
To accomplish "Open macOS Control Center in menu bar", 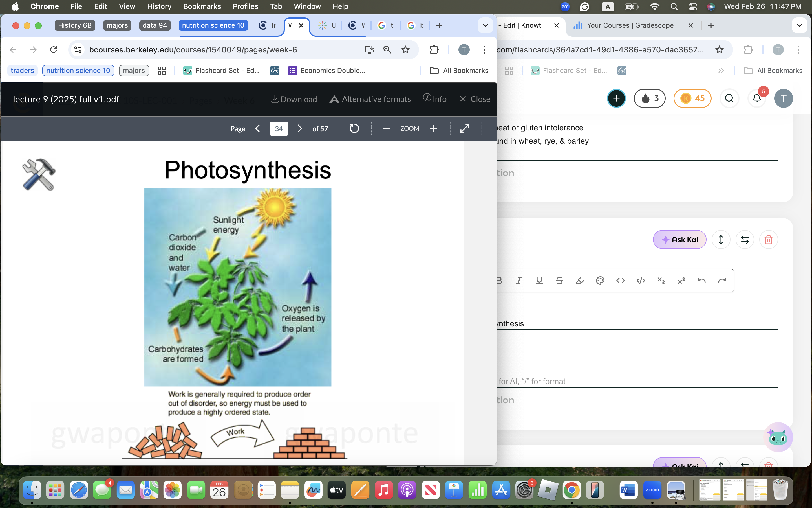I will point(692,6).
